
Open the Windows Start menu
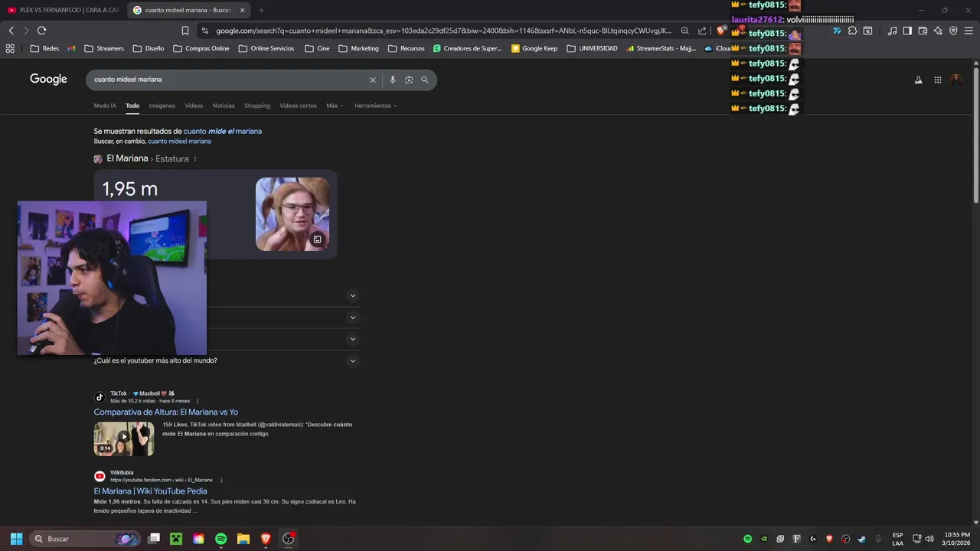[16, 539]
